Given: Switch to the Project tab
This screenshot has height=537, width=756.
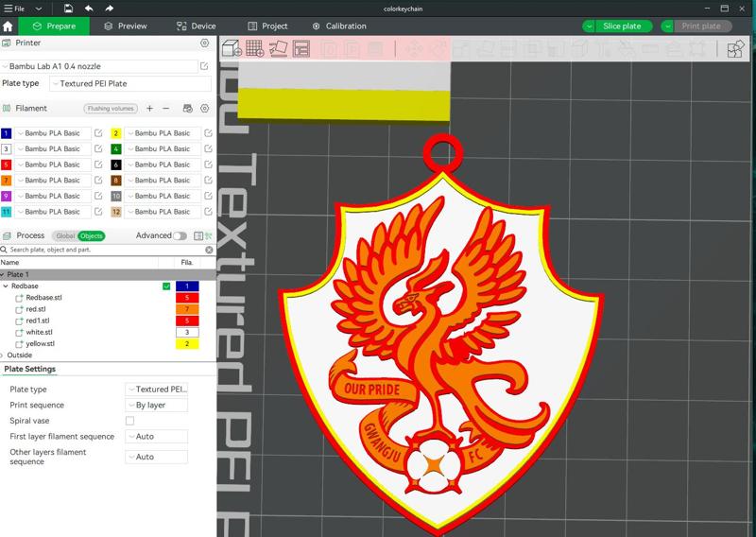Looking at the screenshot, I should [267, 26].
